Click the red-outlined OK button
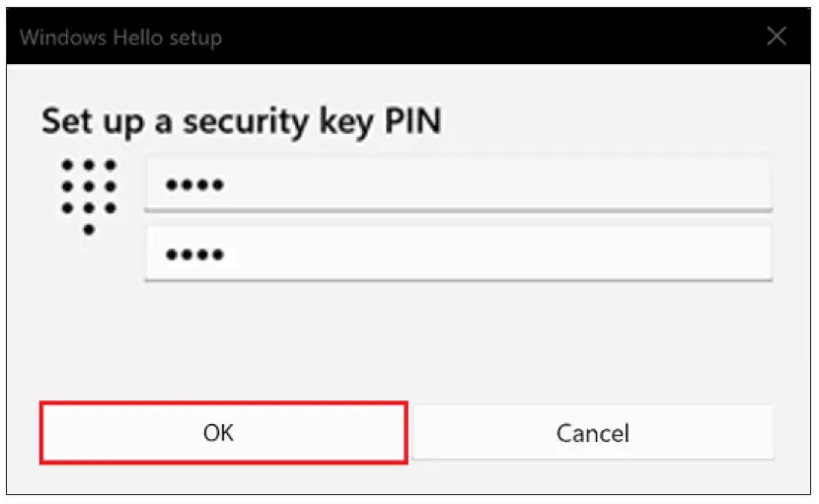 click(x=222, y=432)
